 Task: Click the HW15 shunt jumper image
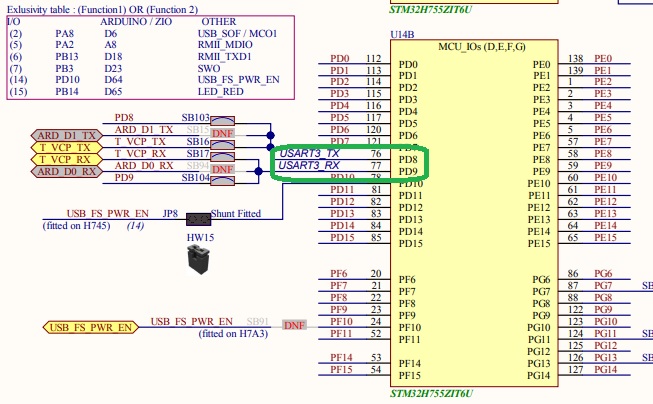[199, 259]
